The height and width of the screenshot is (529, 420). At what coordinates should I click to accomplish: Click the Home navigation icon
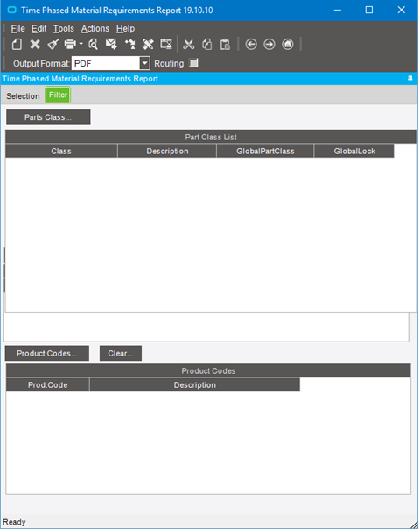tap(288, 44)
